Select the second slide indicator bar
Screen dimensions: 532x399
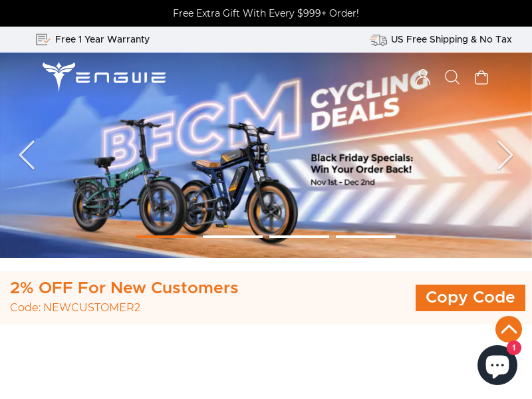(233, 237)
